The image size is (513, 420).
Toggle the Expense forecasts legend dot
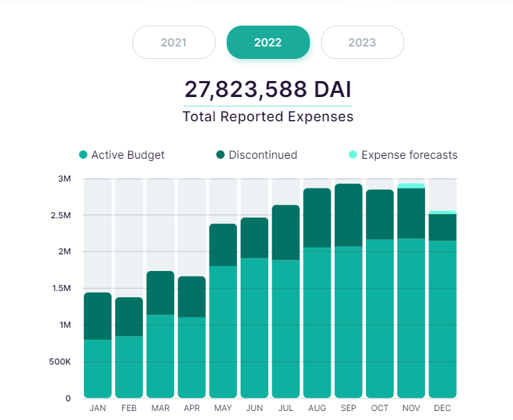click(353, 155)
